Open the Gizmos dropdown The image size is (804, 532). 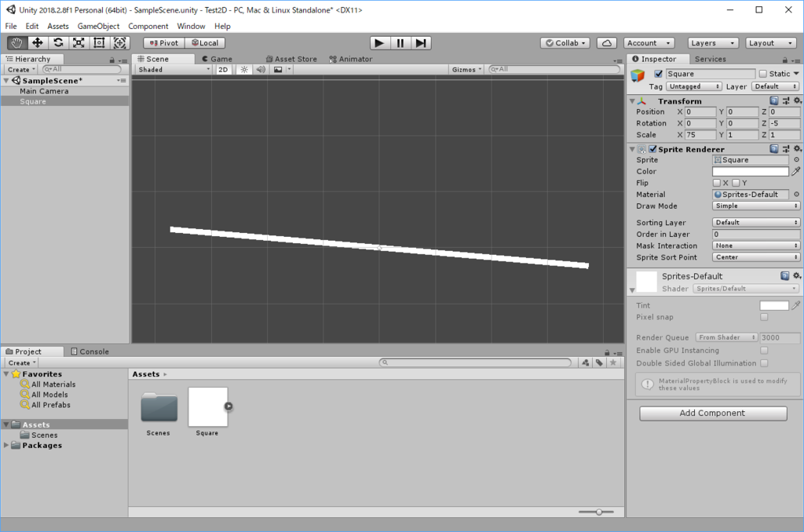click(x=466, y=69)
